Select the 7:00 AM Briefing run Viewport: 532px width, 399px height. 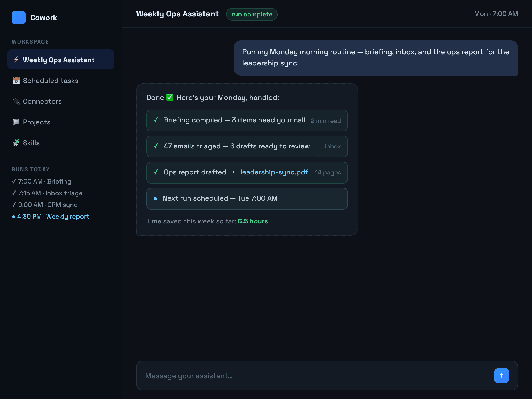41,181
